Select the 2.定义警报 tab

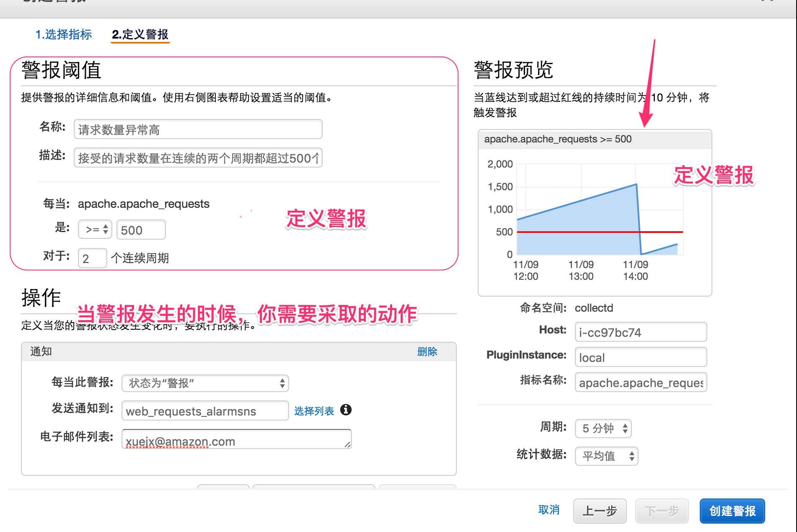click(140, 34)
